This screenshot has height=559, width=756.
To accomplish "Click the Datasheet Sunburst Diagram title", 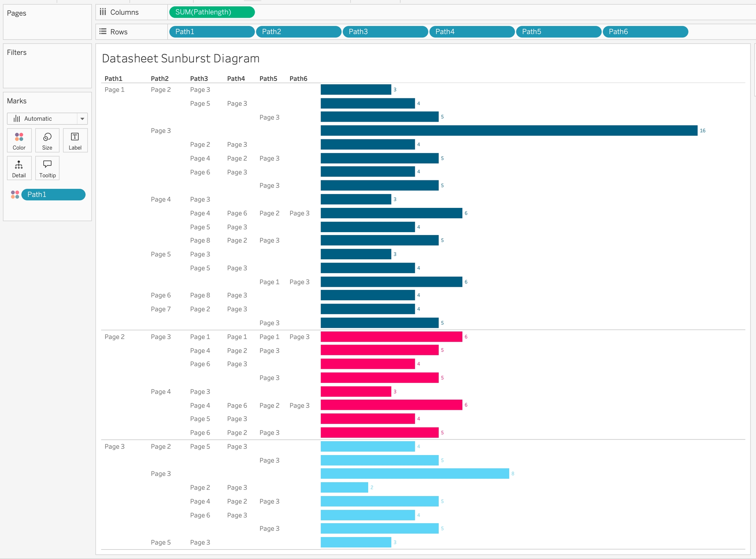I will 180,59.
